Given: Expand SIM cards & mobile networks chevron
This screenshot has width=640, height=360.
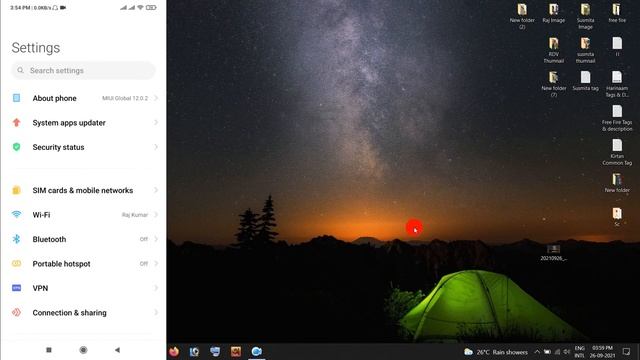Looking at the screenshot, I should coord(156,190).
